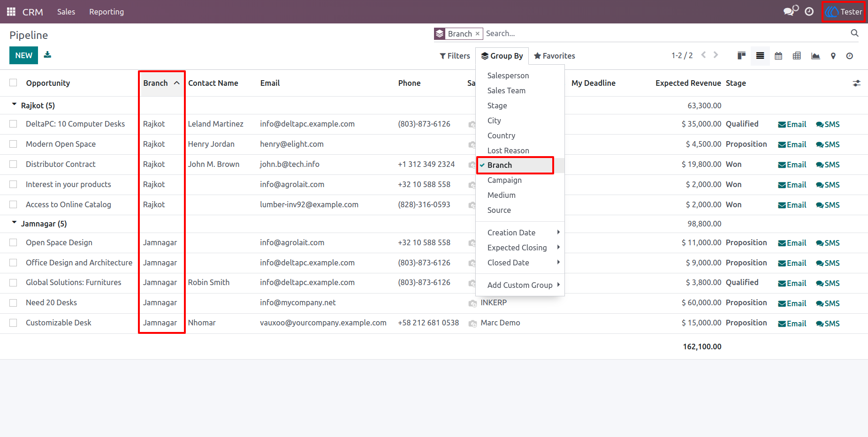Open optional columns adjust icon
The height and width of the screenshot is (437, 868).
(x=857, y=83)
